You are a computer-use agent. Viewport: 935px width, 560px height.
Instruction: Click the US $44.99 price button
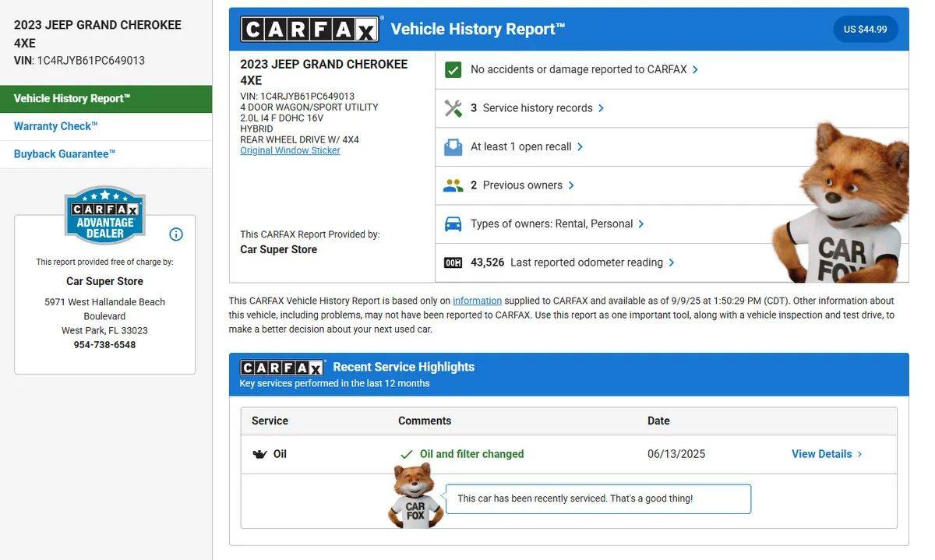[x=866, y=30]
